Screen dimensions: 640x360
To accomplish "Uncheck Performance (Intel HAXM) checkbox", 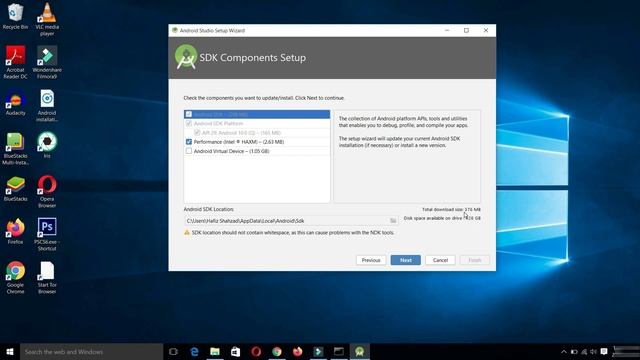I will coord(189,142).
